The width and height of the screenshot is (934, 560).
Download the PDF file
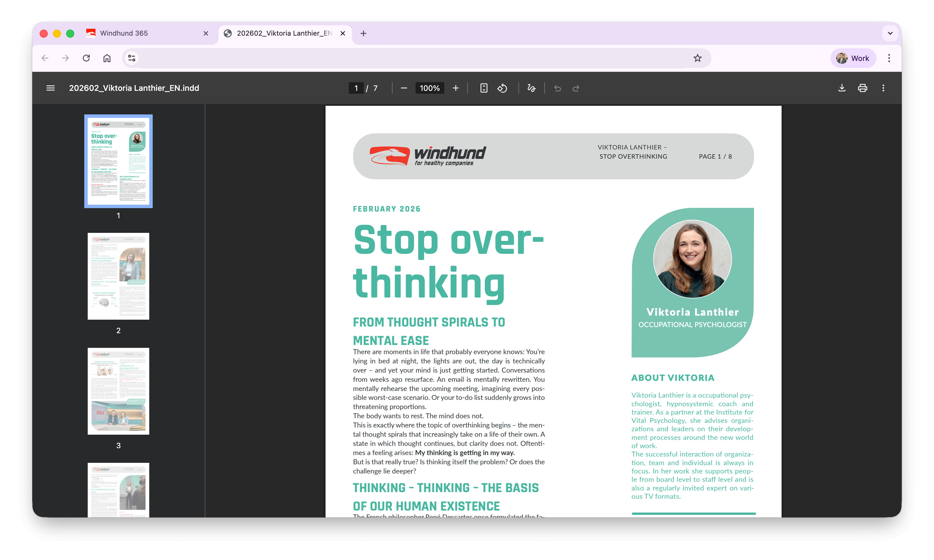(841, 88)
